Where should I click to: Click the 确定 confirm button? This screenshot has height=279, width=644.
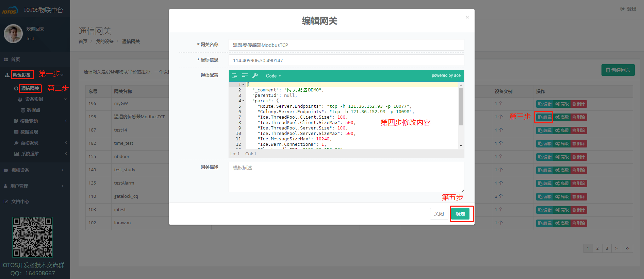(460, 214)
